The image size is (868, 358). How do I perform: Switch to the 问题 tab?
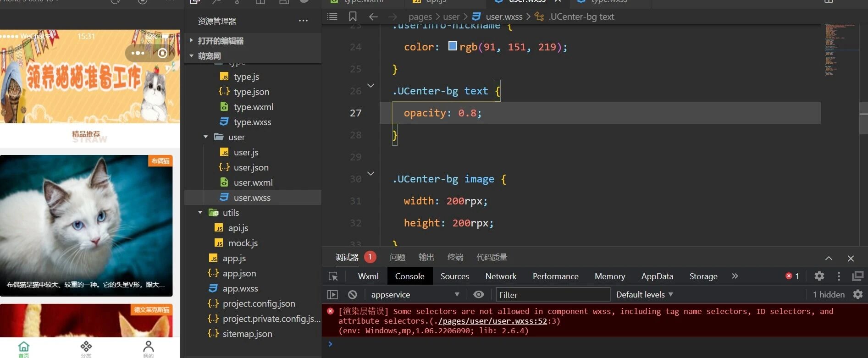pos(398,257)
